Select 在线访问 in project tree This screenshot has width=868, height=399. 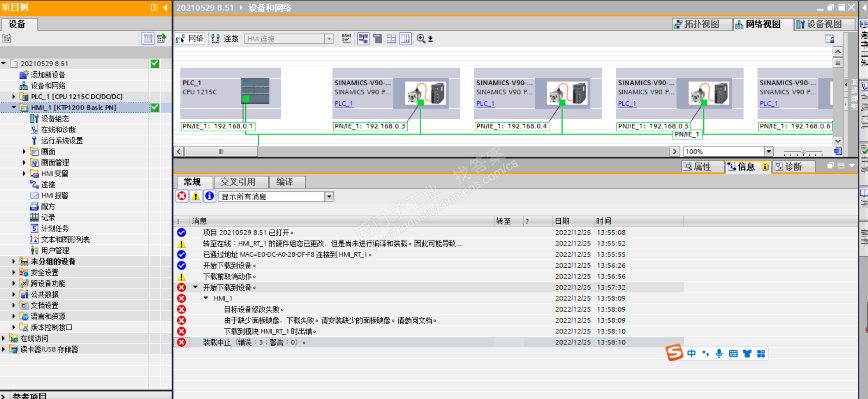[34, 338]
